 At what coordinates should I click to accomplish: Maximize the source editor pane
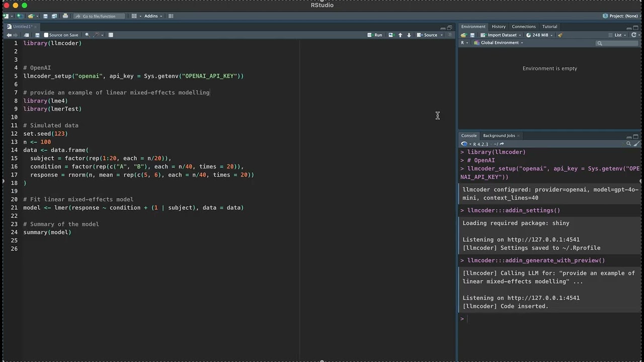pos(449,28)
